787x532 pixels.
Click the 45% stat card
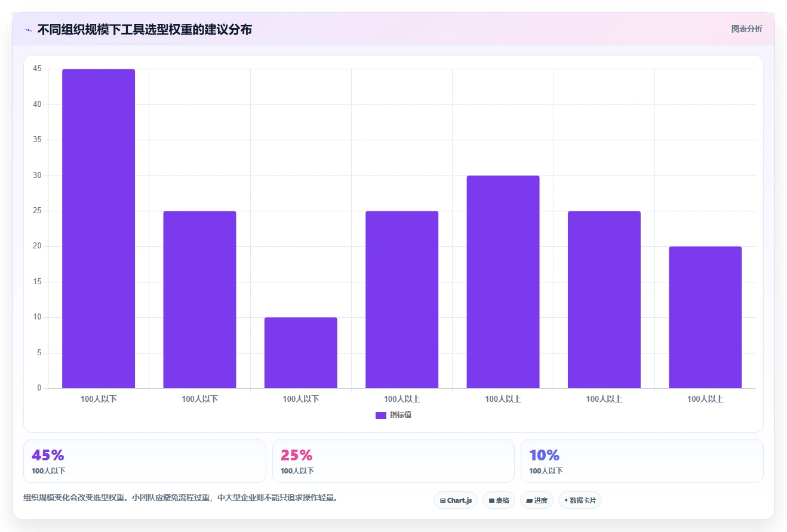(x=145, y=461)
